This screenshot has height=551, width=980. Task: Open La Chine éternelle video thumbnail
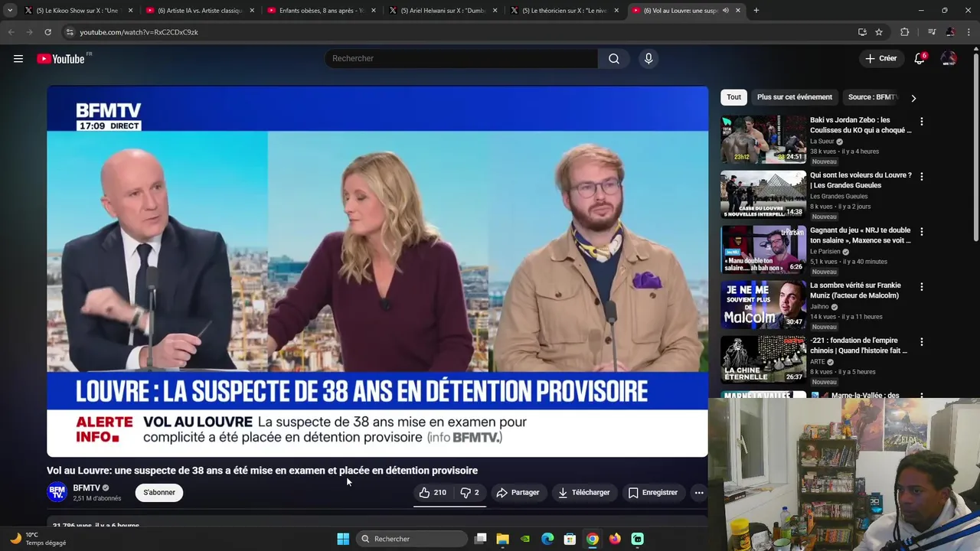763,360
